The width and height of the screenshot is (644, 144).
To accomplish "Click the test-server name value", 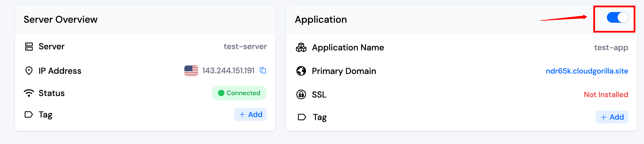I will [245, 47].
